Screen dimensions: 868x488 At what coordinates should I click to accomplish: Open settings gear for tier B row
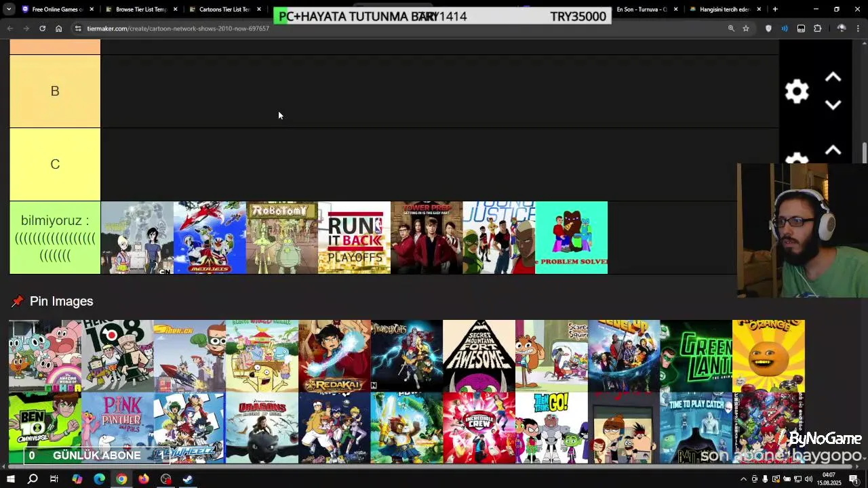[797, 91]
